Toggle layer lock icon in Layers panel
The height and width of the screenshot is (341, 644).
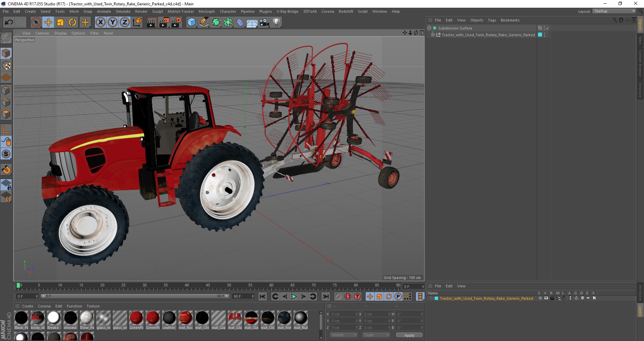[x=564, y=298]
